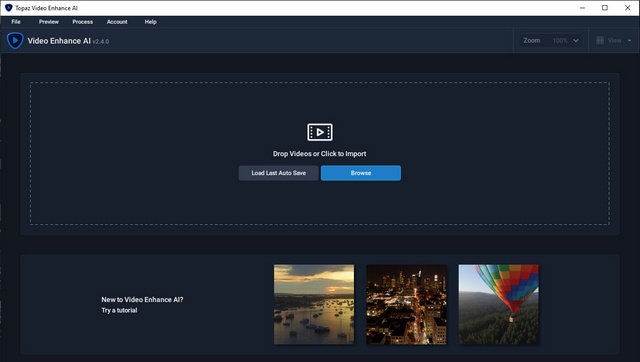Open the Help menu
Image resolution: width=640 pixels, height=362 pixels.
click(151, 22)
